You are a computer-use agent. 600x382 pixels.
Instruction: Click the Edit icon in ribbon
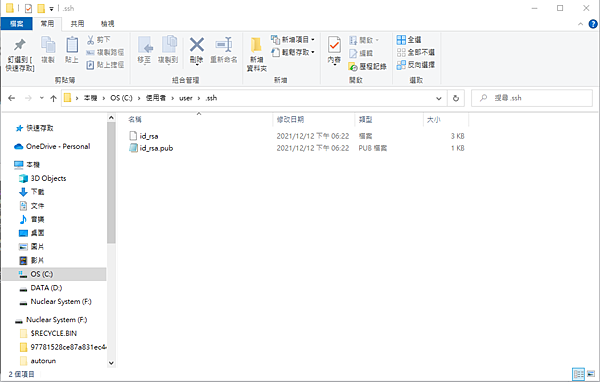coord(353,54)
